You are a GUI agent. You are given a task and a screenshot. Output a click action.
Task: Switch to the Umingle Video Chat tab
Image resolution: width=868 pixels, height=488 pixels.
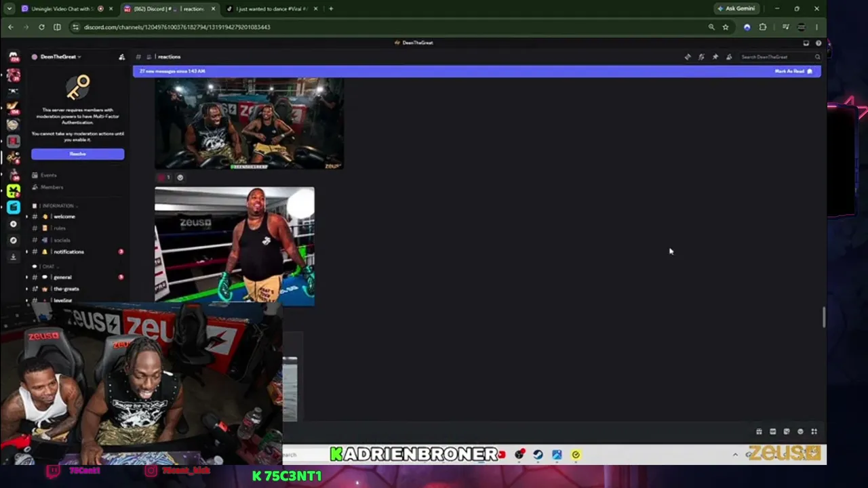[66, 9]
